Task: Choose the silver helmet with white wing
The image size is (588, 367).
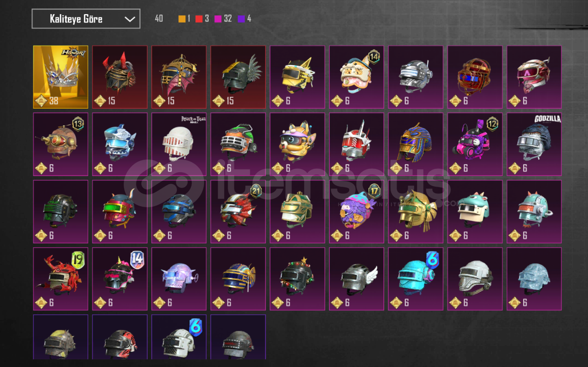Action: pyautogui.click(x=357, y=279)
